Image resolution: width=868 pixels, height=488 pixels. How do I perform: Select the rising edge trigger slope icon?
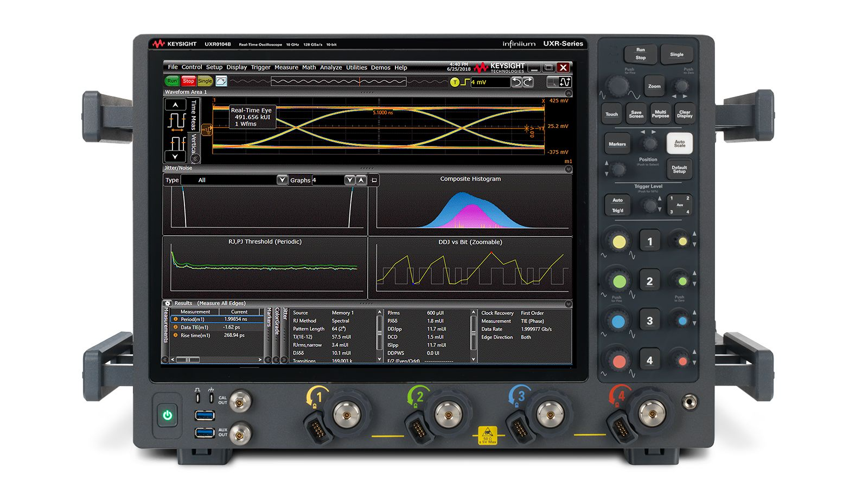tap(464, 82)
